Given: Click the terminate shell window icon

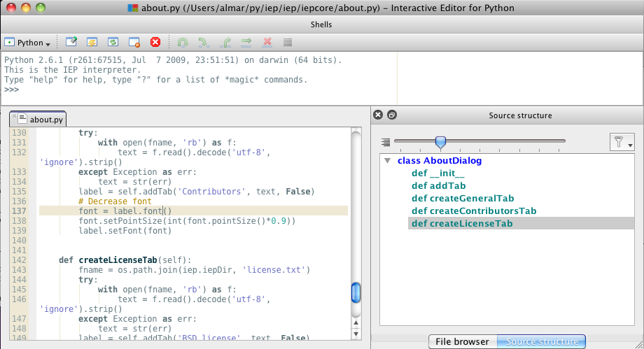Looking at the screenshot, I should (134, 42).
